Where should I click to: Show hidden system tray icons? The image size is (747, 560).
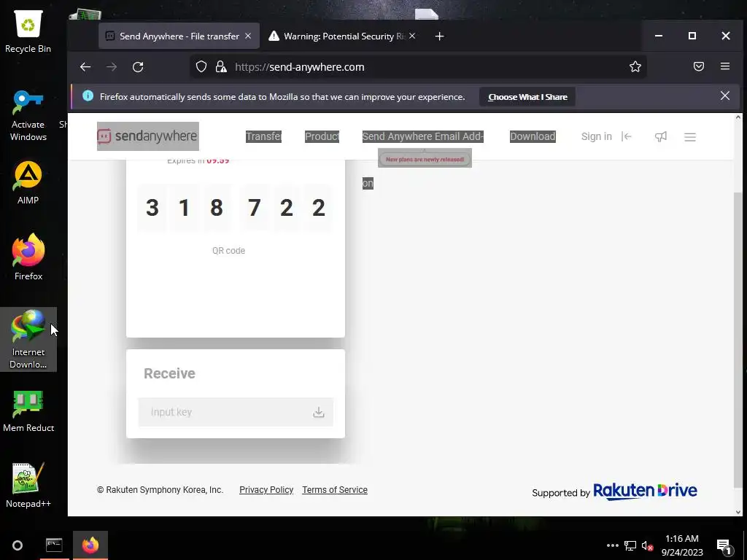[613, 545]
